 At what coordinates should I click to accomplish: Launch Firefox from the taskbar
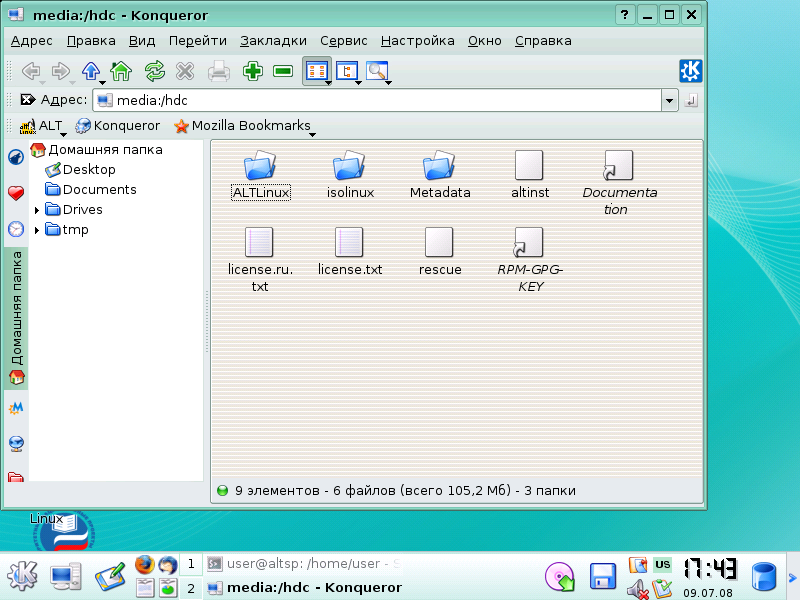[x=146, y=565]
